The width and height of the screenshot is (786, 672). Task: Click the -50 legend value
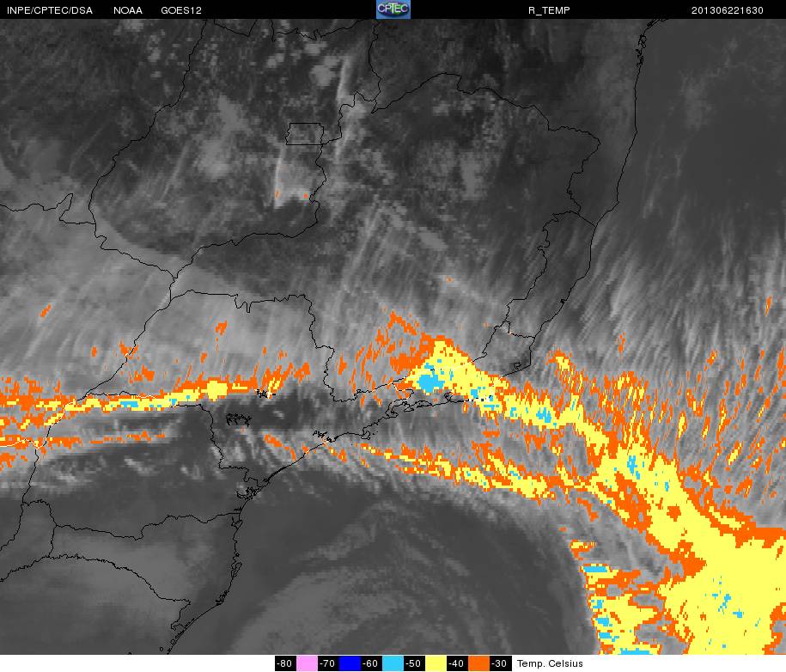point(414,663)
